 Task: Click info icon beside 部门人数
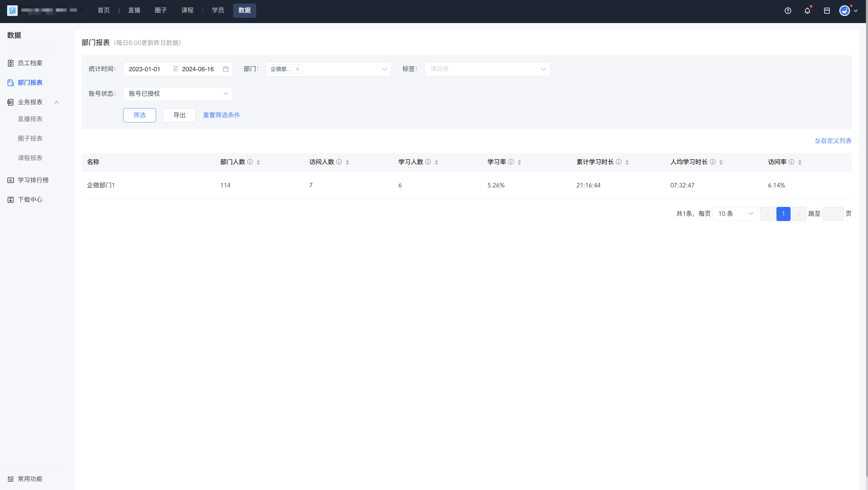point(250,162)
